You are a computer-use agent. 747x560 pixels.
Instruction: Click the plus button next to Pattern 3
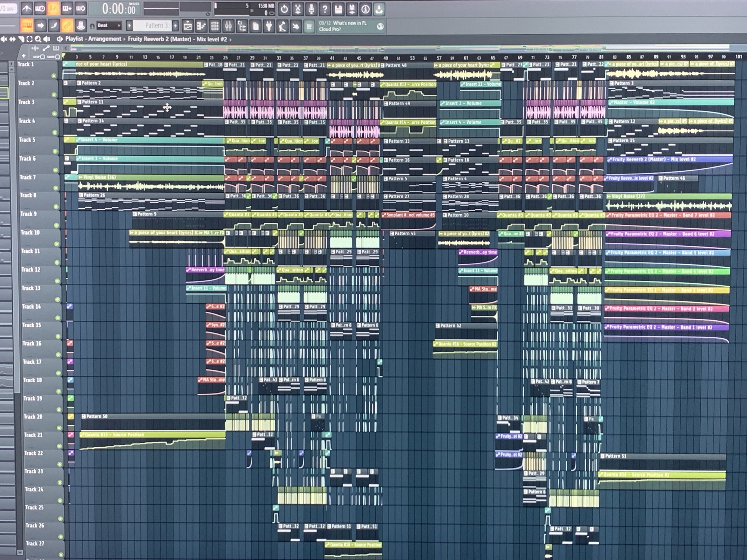point(175,26)
